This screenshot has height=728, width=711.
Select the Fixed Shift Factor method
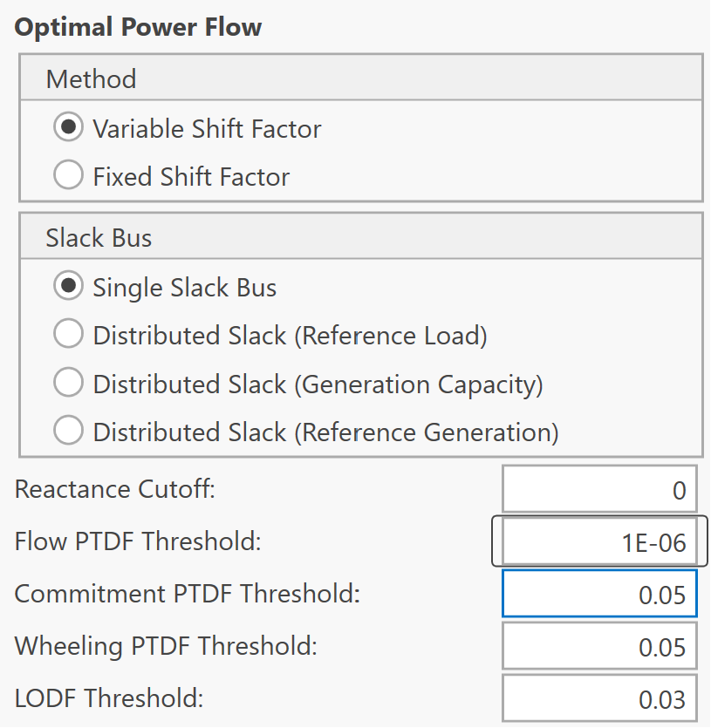click(68, 175)
